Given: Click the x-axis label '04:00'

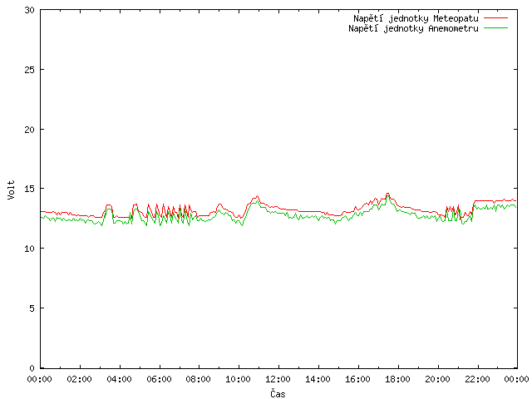Looking at the screenshot, I should [119, 379].
